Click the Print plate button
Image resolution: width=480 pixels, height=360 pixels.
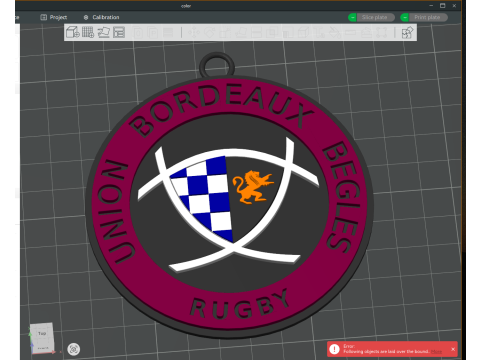(428, 17)
